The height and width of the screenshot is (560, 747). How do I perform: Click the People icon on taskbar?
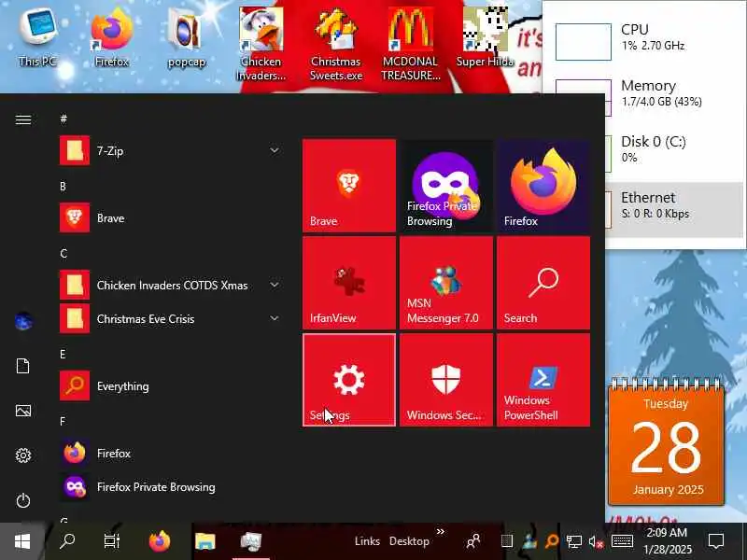tap(473, 541)
